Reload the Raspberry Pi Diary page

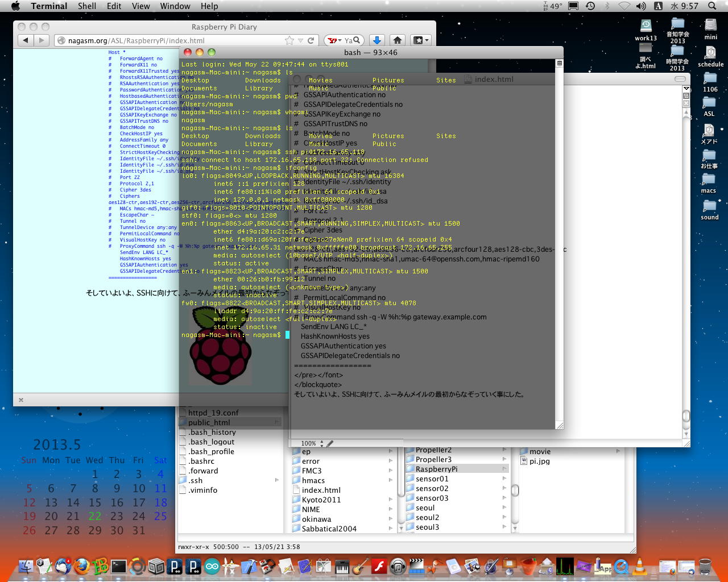[x=311, y=40]
